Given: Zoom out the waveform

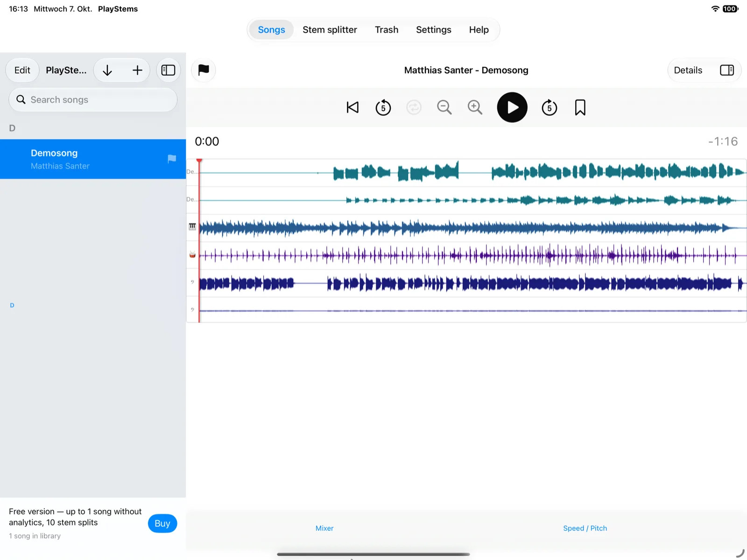Looking at the screenshot, I should tap(444, 107).
